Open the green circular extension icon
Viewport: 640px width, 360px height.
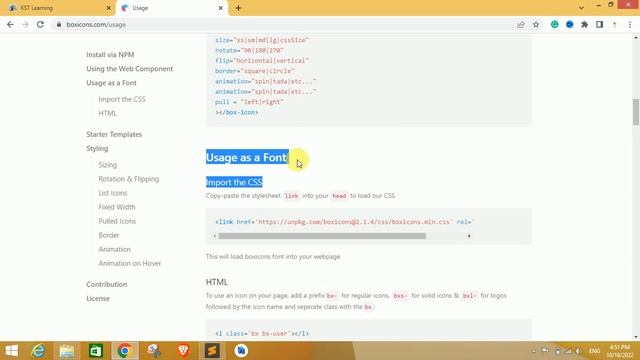554,24
